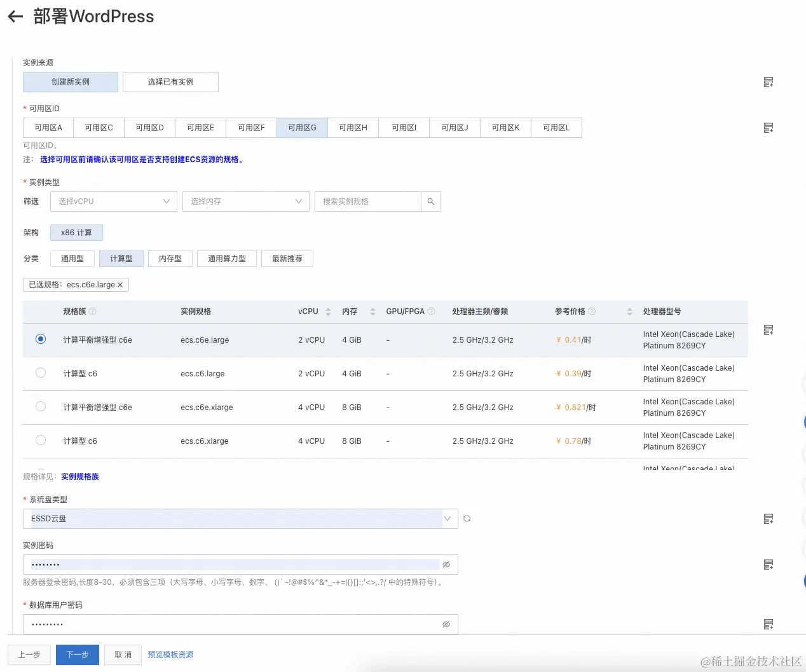
Task: Open the help tooltip next to 规格族
Action: pos(93,312)
